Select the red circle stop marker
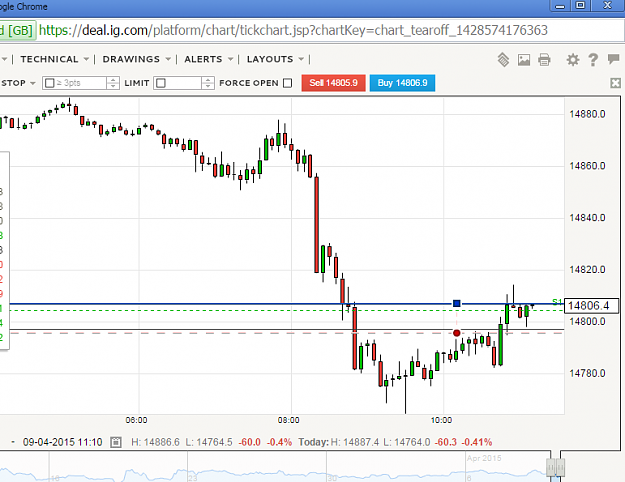 point(457,333)
